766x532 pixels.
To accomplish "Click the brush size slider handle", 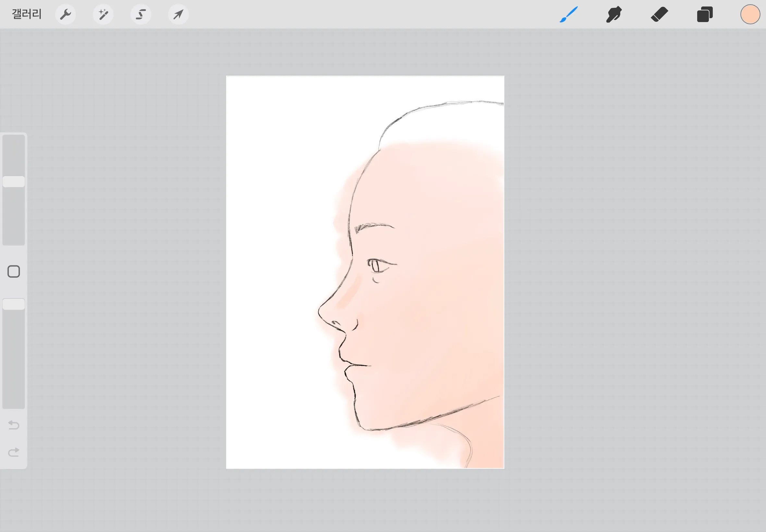I will pos(14,182).
